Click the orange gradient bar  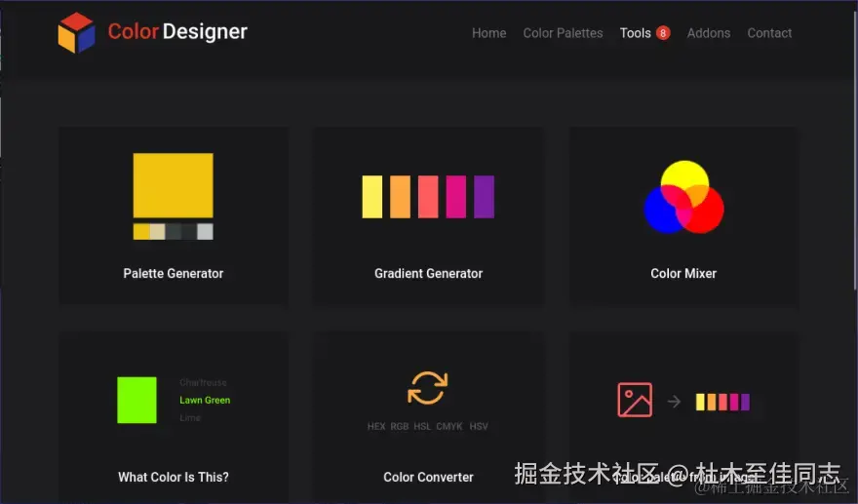point(400,197)
